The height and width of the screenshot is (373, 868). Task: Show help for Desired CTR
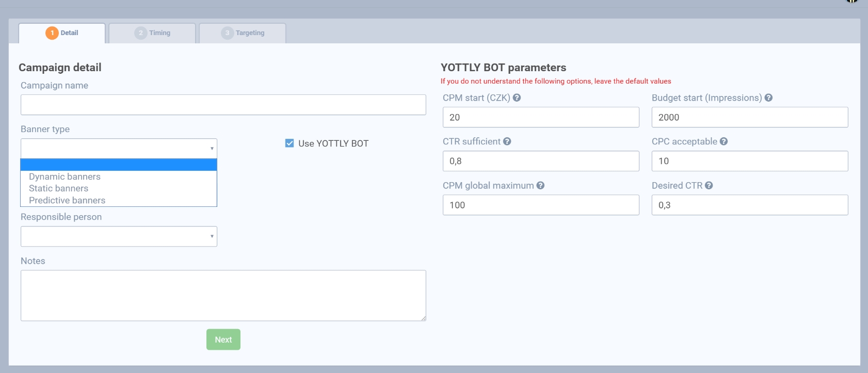709,185
